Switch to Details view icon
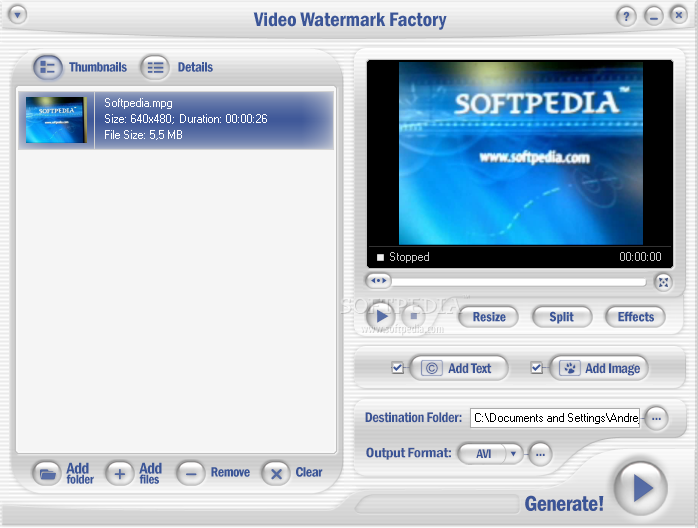Viewport: 698px width, 528px height. click(155, 67)
